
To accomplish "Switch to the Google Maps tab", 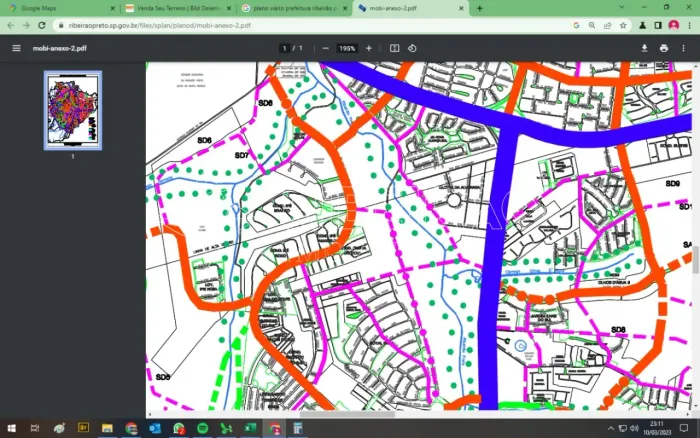I will tap(62, 8).
